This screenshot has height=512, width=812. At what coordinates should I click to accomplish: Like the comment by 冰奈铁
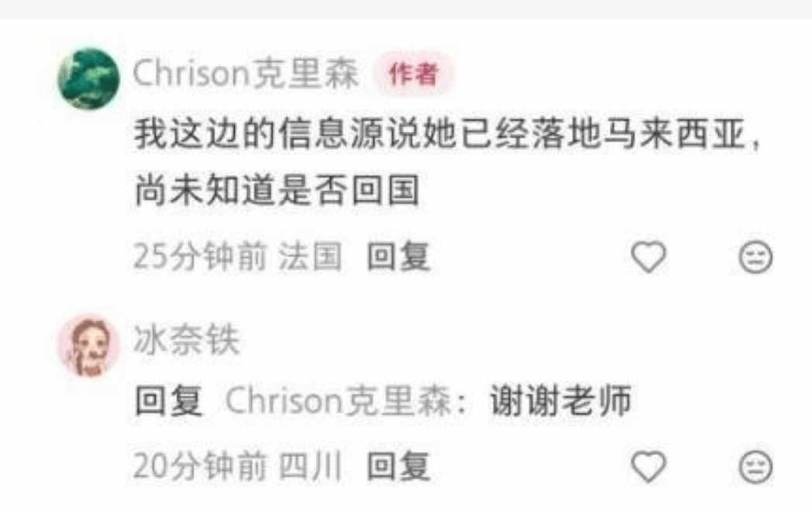click(x=649, y=466)
